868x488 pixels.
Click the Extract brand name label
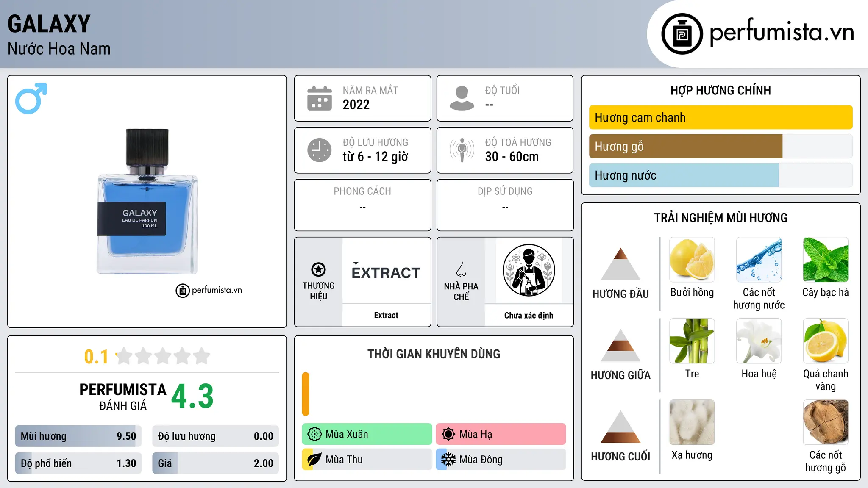(386, 315)
